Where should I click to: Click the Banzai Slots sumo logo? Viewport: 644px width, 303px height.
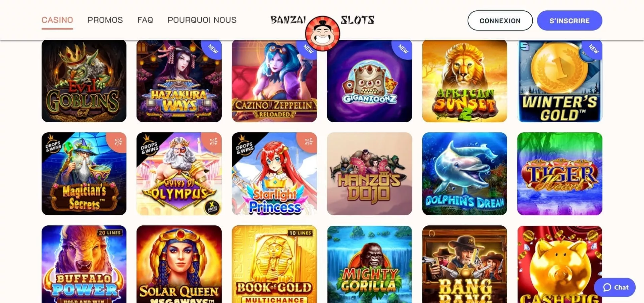322,33
